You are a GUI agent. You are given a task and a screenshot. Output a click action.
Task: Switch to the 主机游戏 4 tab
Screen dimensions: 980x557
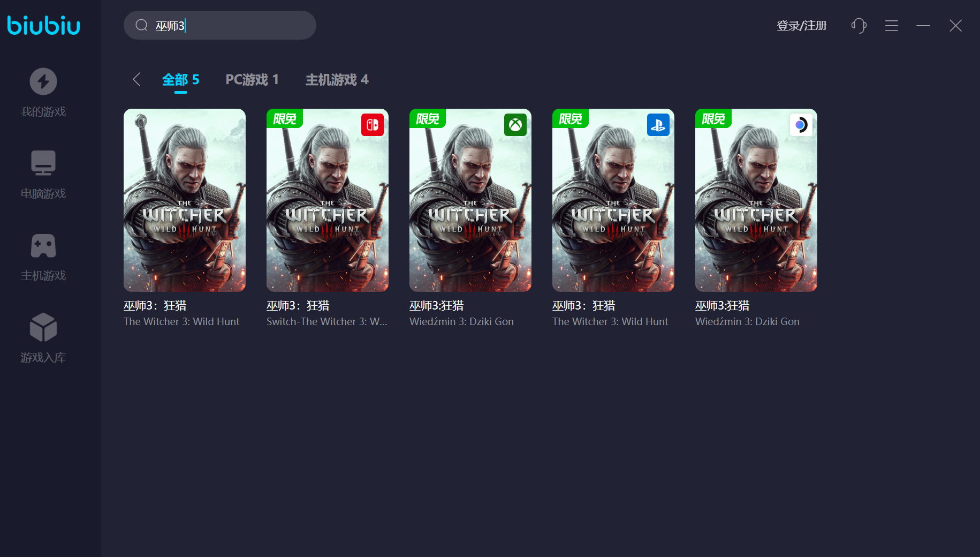tap(337, 80)
